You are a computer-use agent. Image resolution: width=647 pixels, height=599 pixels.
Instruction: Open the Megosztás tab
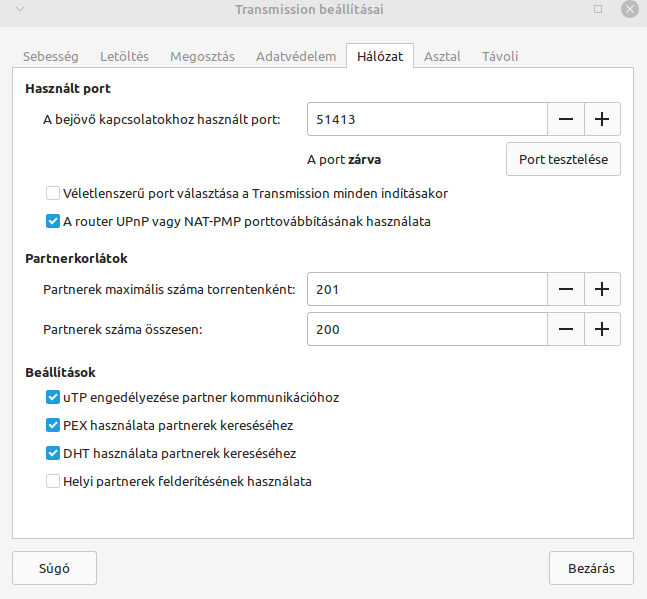pyautogui.click(x=202, y=56)
